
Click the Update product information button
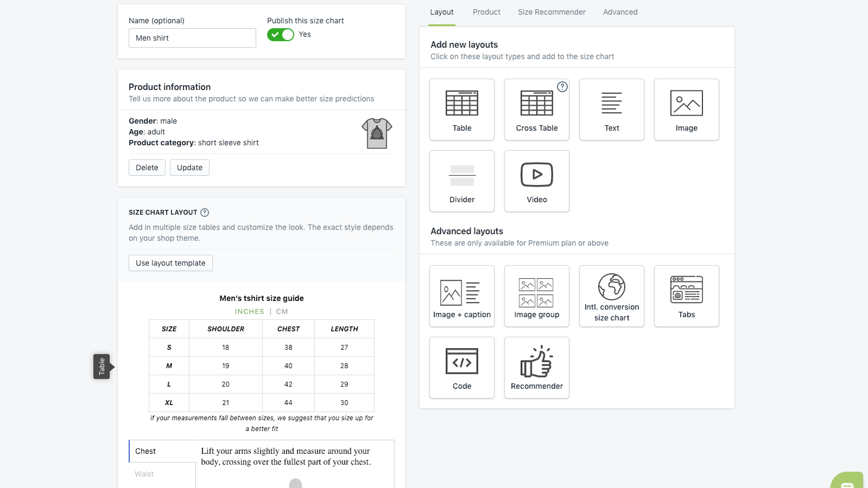[x=189, y=168]
